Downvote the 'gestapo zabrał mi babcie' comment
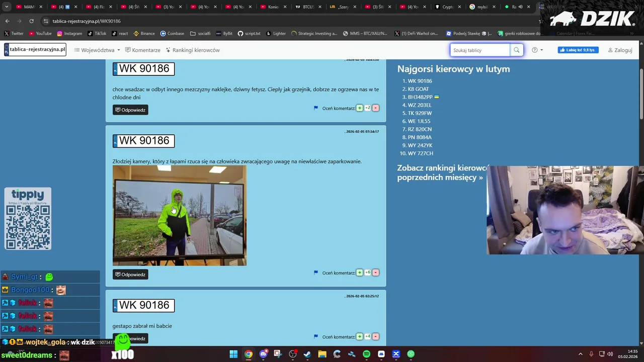Viewport: 644px width, 362px height. (x=375, y=337)
